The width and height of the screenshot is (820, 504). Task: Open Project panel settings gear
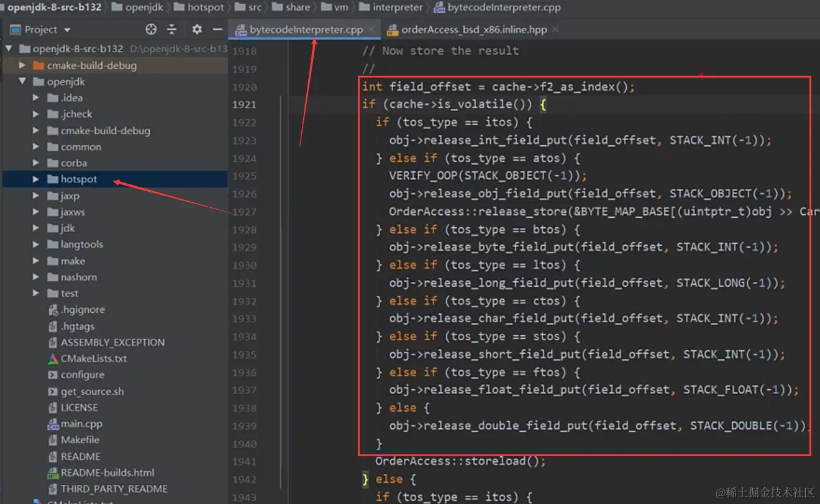pyautogui.click(x=197, y=29)
